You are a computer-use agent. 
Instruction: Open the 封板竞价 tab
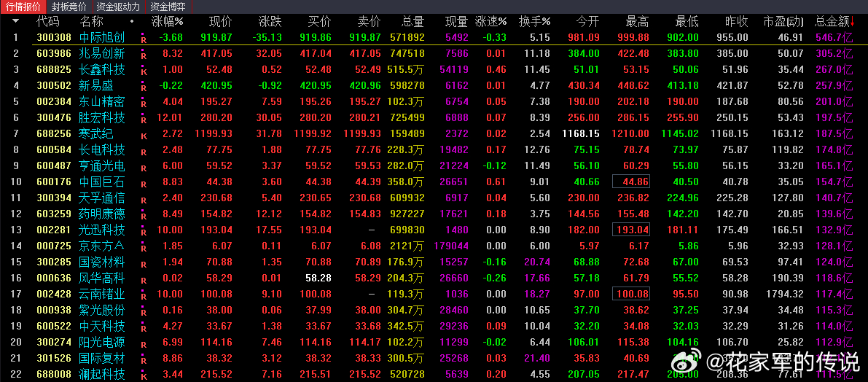tap(69, 7)
